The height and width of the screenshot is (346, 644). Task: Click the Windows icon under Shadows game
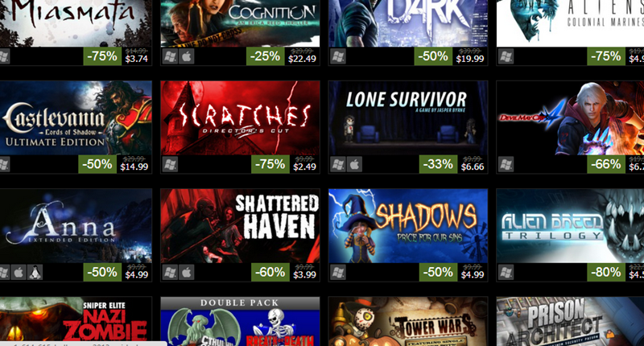pos(338,273)
